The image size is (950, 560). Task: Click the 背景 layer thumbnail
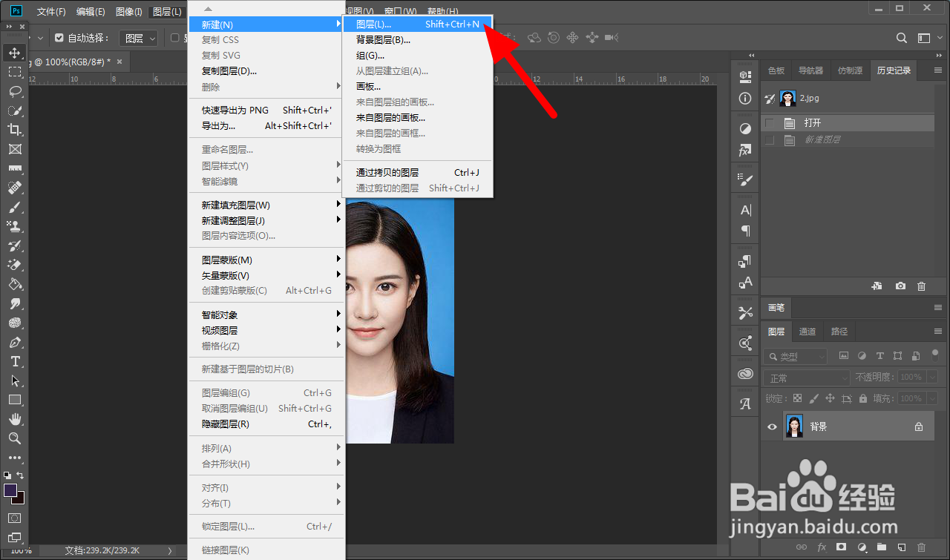tap(795, 426)
